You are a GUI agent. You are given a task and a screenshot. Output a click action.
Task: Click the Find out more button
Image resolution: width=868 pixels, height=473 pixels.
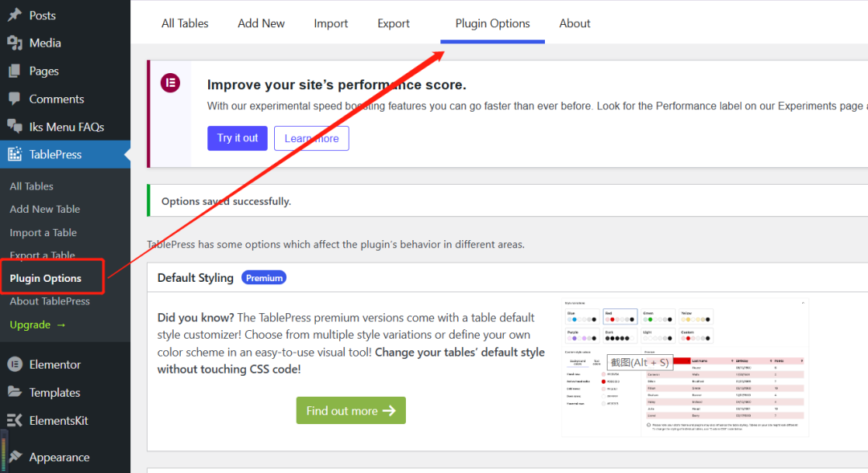351,410
